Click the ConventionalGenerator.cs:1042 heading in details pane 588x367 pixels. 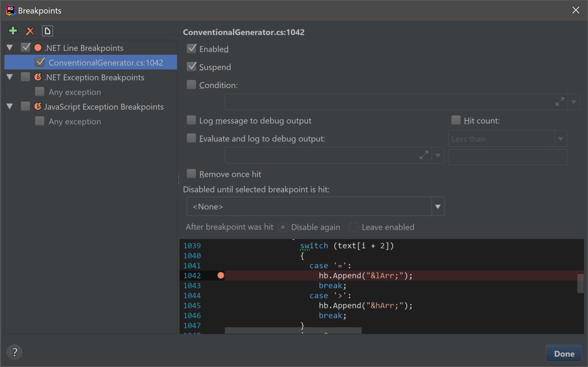tap(244, 32)
